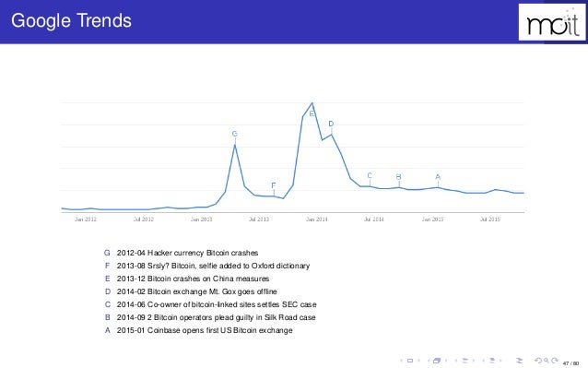Click the section navigation icon

coord(492,361)
